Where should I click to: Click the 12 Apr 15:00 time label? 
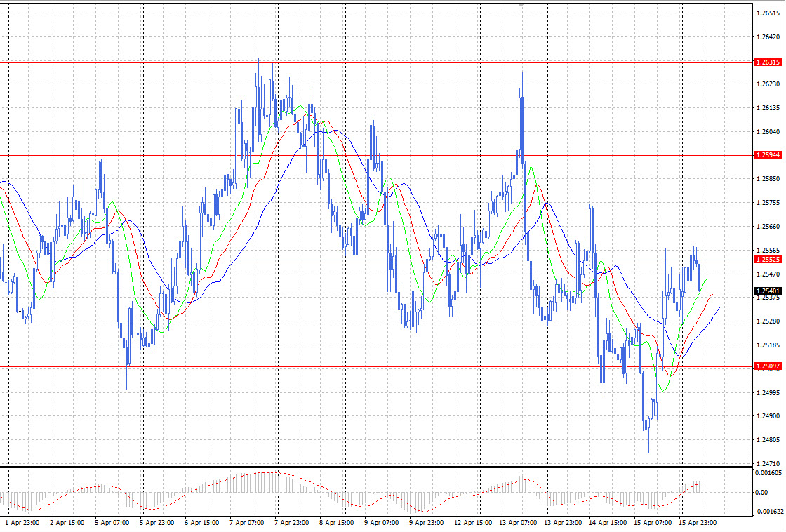pos(473,522)
